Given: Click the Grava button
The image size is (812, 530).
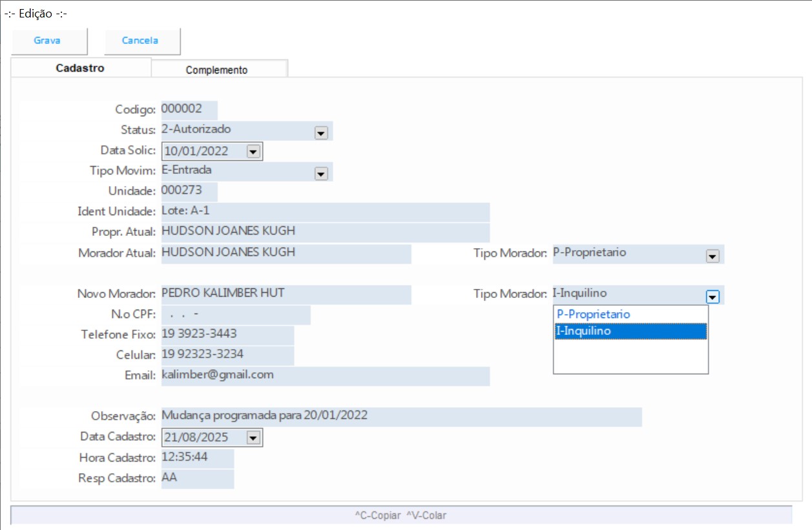Looking at the screenshot, I should click(48, 41).
